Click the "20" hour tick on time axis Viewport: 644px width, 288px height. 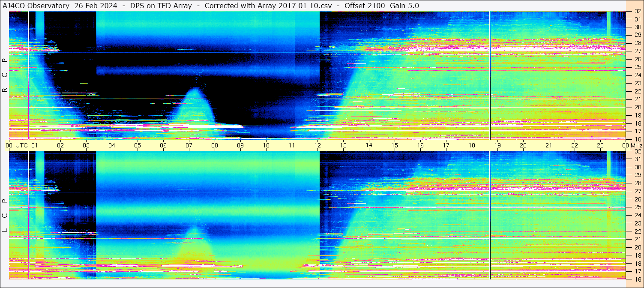point(523,145)
